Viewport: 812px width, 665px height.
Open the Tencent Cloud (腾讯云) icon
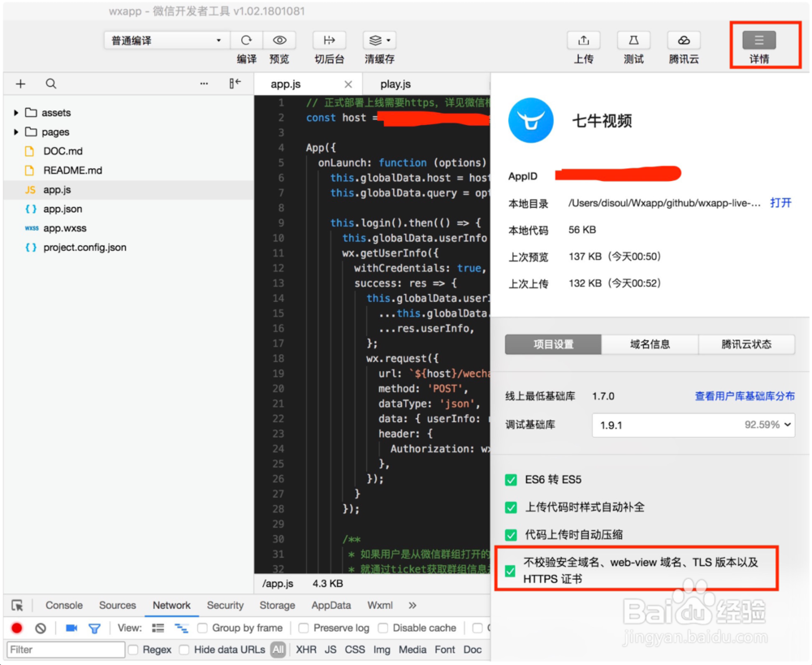coord(684,40)
